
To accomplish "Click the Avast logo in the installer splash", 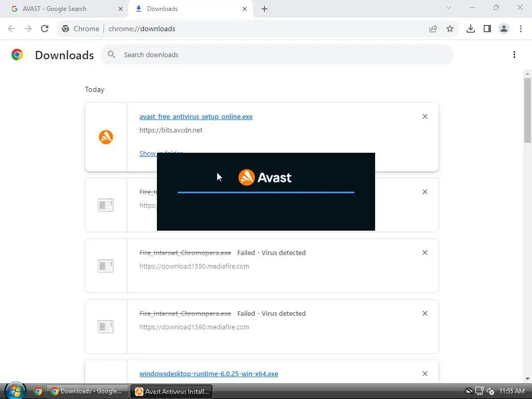I will point(264,178).
